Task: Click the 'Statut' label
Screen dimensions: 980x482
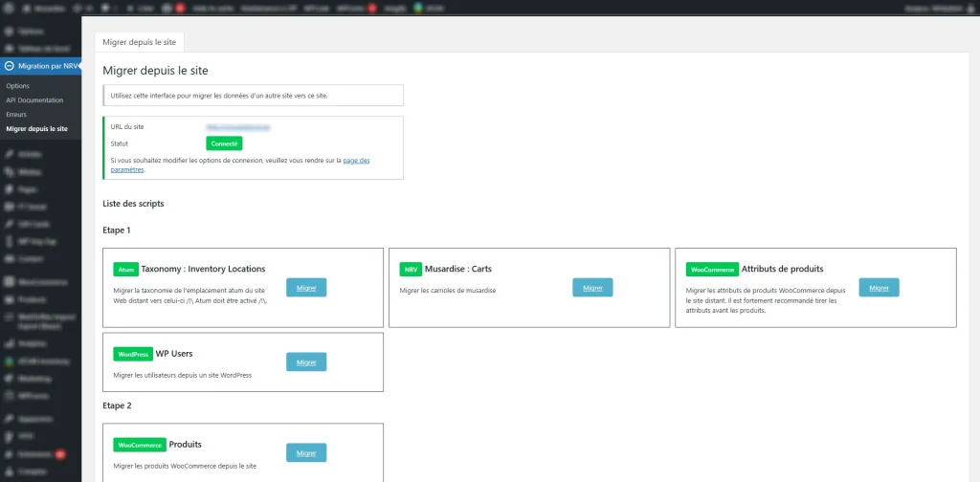Action: [119, 143]
